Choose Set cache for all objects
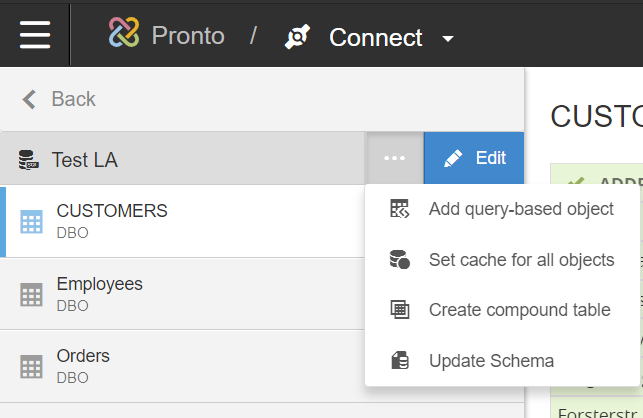 click(x=521, y=260)
